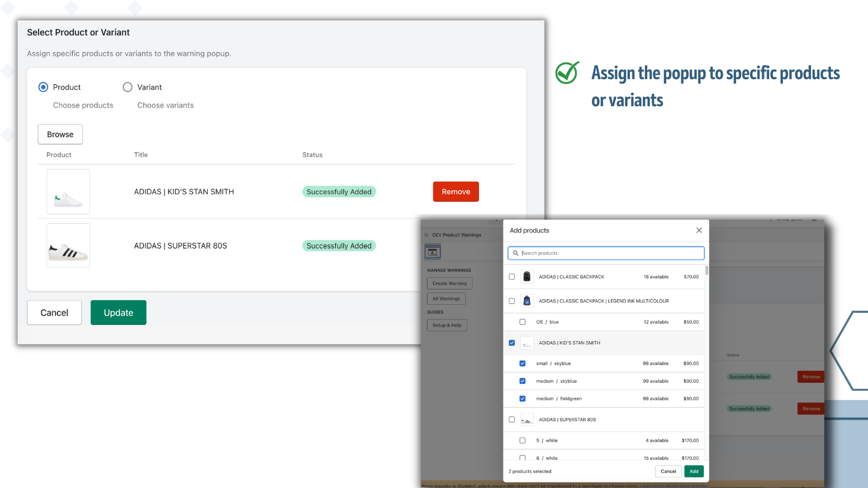Open Create Warning in the background sidebar
Viewport: 868px width, 488px height.
[x=450, y=284]
